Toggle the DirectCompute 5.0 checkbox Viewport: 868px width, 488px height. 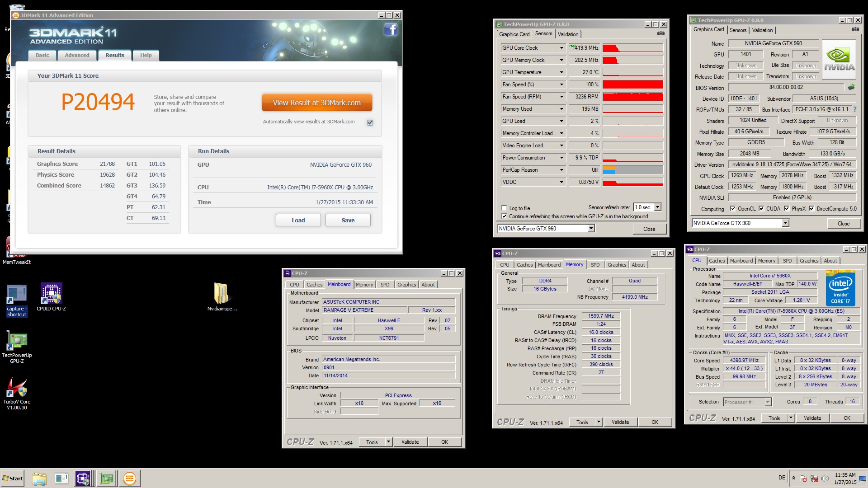pos(811,209)
